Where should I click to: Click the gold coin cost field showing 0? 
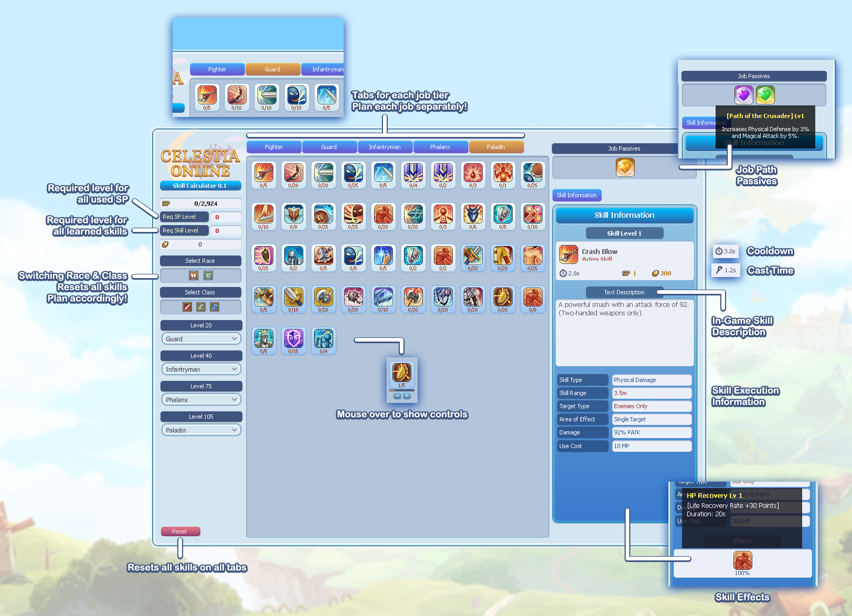(x=201, y=245)
